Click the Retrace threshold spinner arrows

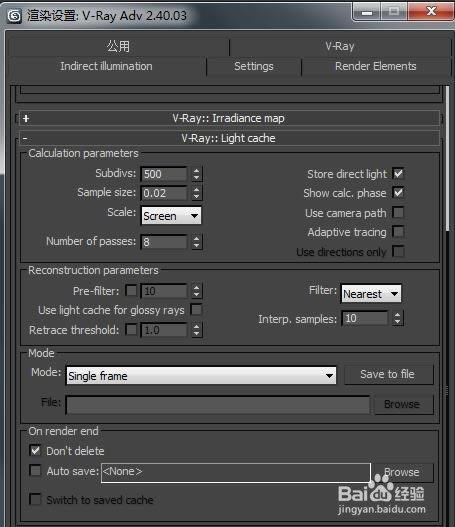(197, 330)
